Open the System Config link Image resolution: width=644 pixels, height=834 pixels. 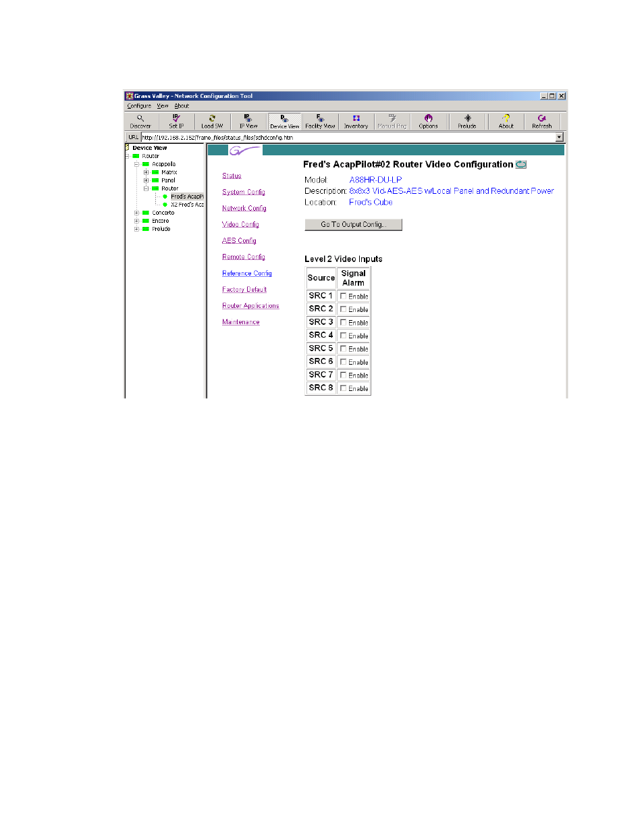coord(244,192)
